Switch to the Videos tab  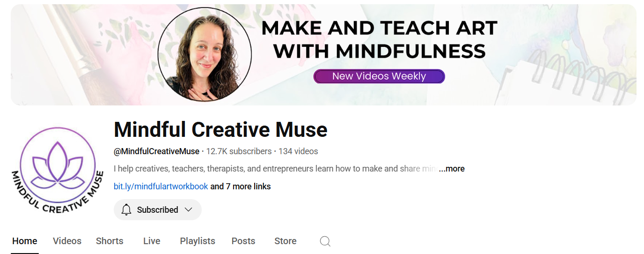(67, 241)
